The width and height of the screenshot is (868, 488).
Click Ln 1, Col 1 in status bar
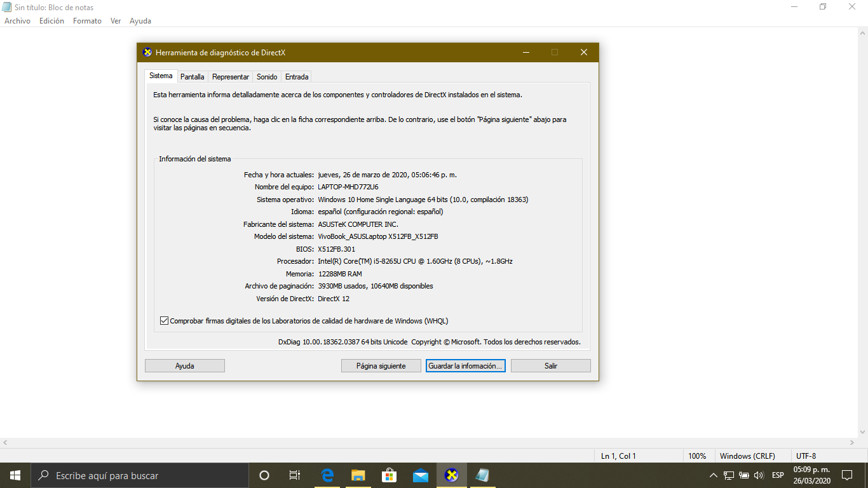[618, 456]
